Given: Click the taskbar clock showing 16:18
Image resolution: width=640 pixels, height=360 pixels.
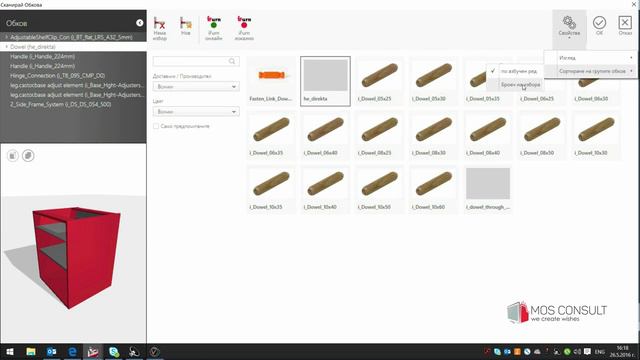Looking at the screenshot, I should tap(623, 351).
